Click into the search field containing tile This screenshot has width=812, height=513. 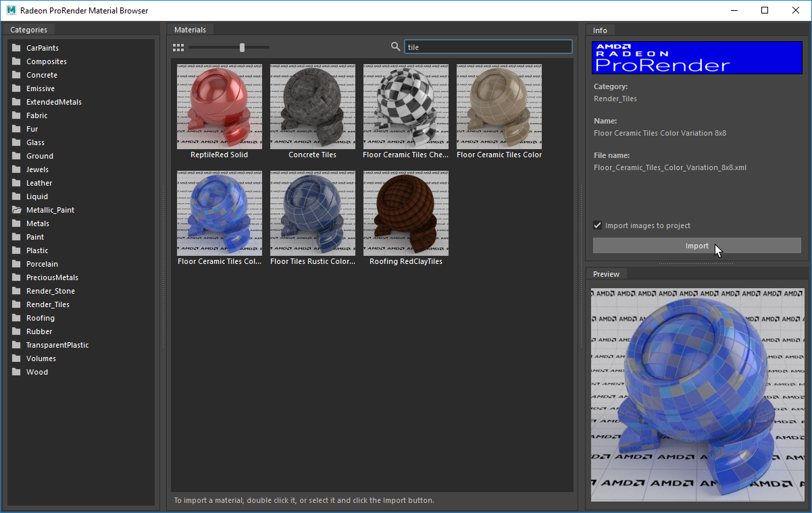(488, 47)
